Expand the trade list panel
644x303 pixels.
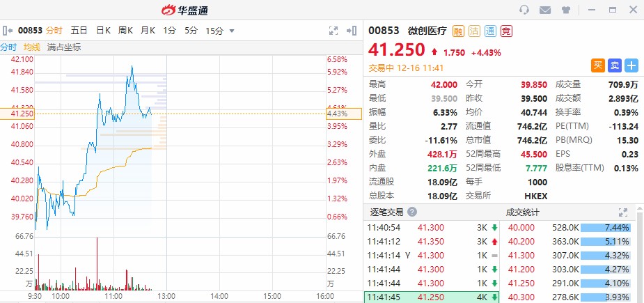coord(623,212)
